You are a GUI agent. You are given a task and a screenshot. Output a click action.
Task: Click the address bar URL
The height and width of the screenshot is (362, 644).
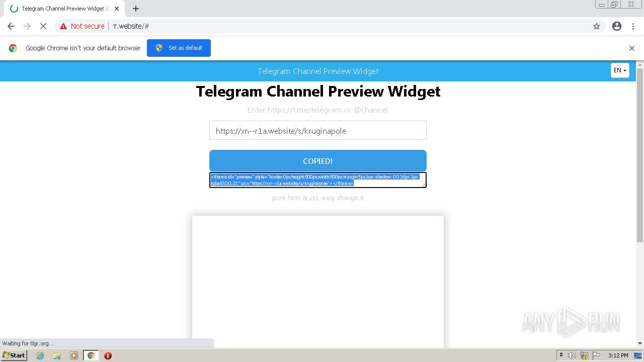pos(131,26)
